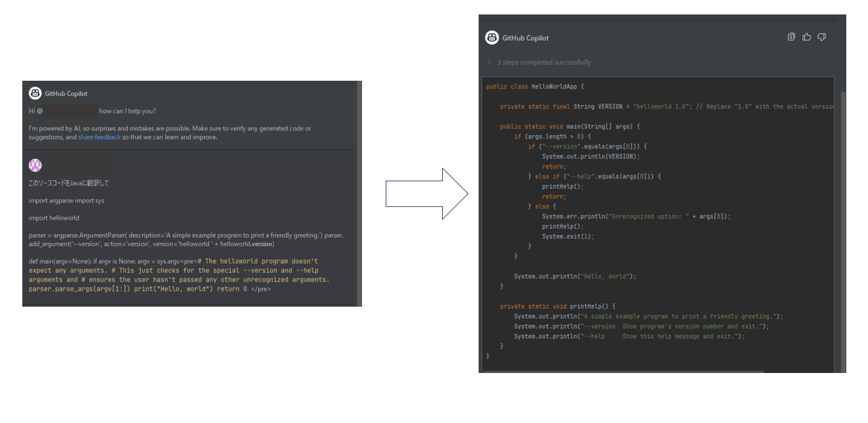
Task: Click the 3 steps completed successfully text
Action: [543, 62]
